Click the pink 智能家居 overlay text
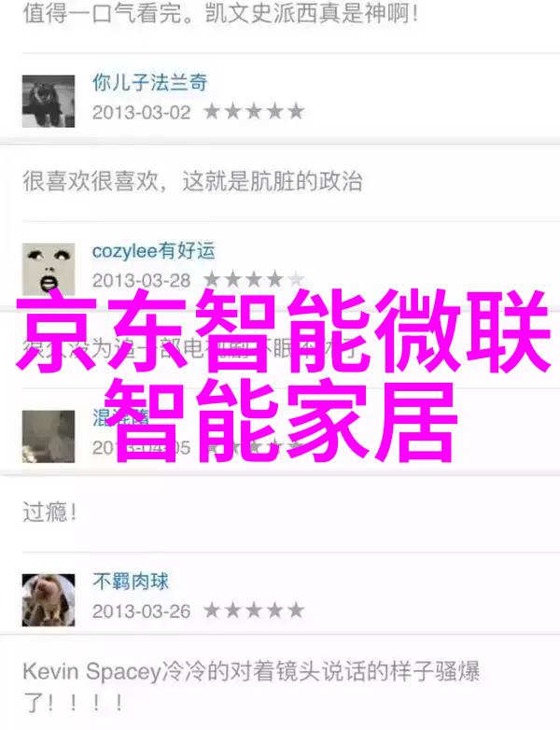Viewport: 560px width, 730px height. [x=280, y=421]
